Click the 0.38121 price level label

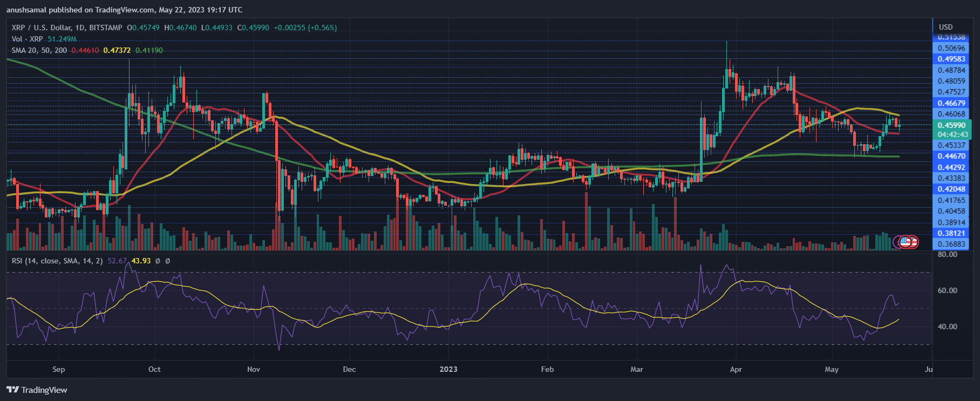point(951,233)
